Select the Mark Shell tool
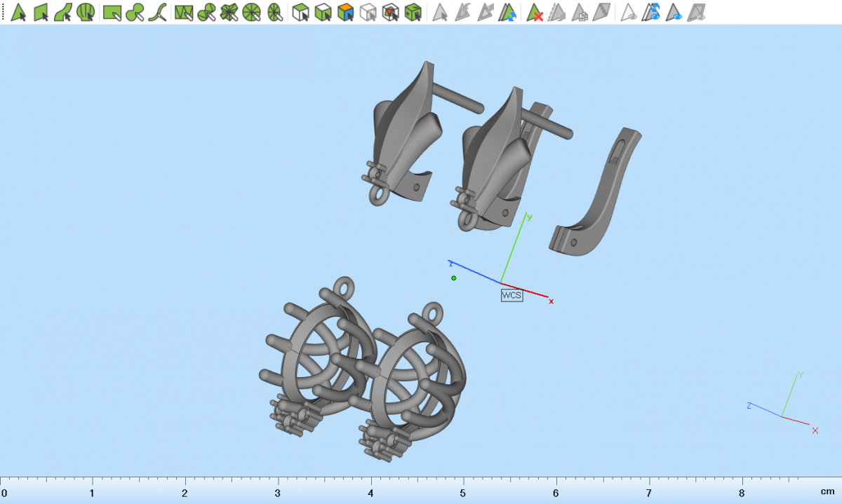This screenshot has width=842, height=504. click(x=86, y=12)
